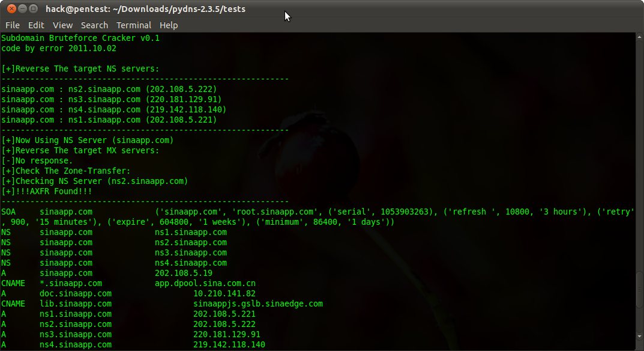Open the View menu
Image resolution: width=644 pixels, height=351 pixels.
pos(62,25)
